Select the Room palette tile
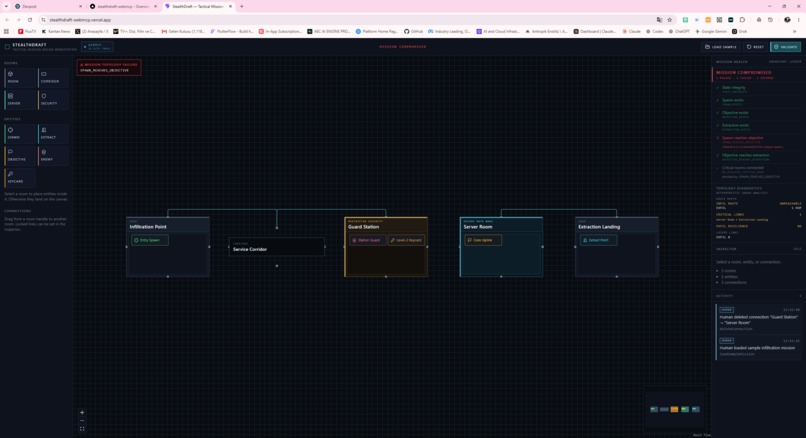The width and height of the screenshot is (806, 438). [21, 78]
